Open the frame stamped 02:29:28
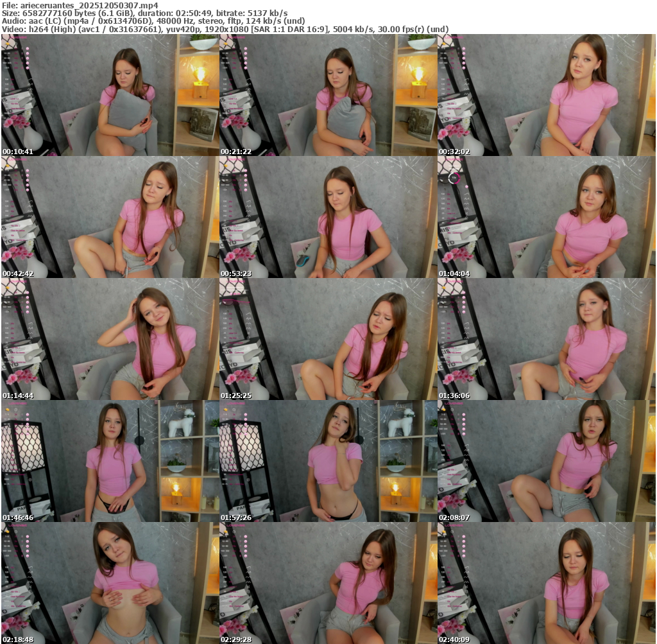This screenshot has height=644, width=657. point(328,583)
